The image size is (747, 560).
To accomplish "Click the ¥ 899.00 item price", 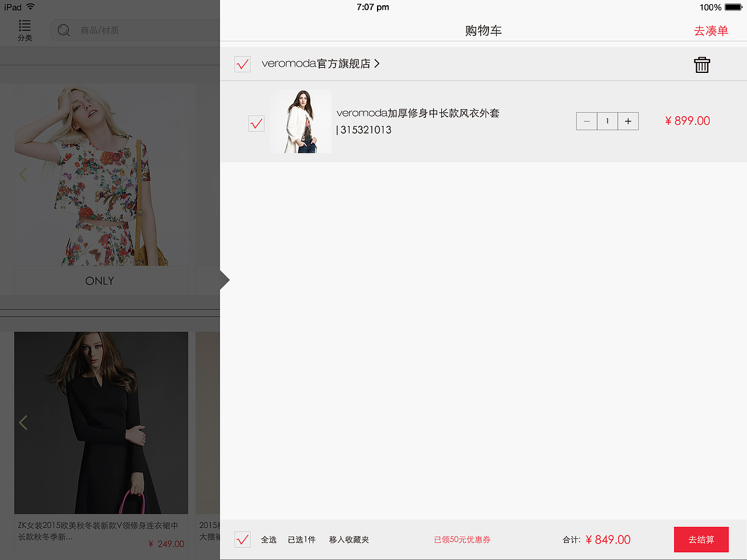I will pyautogui.click(x=687, y=121).
